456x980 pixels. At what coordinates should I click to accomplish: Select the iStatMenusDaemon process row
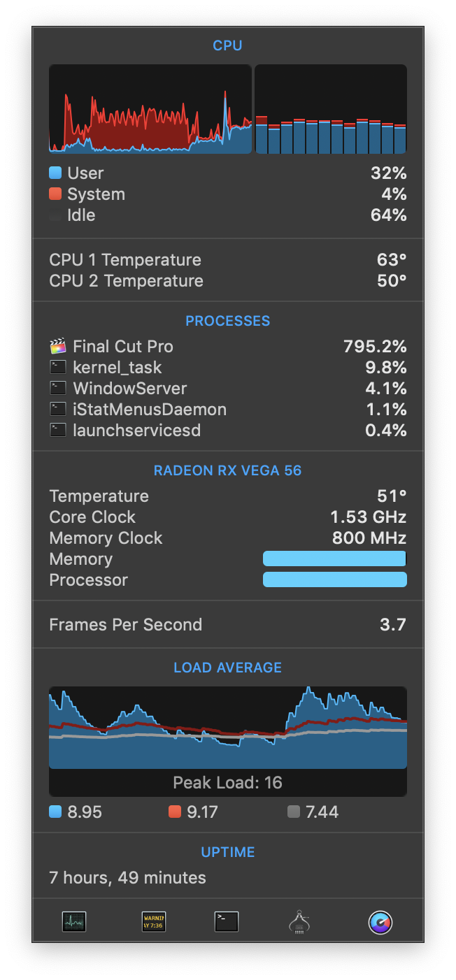pos(227,410)
